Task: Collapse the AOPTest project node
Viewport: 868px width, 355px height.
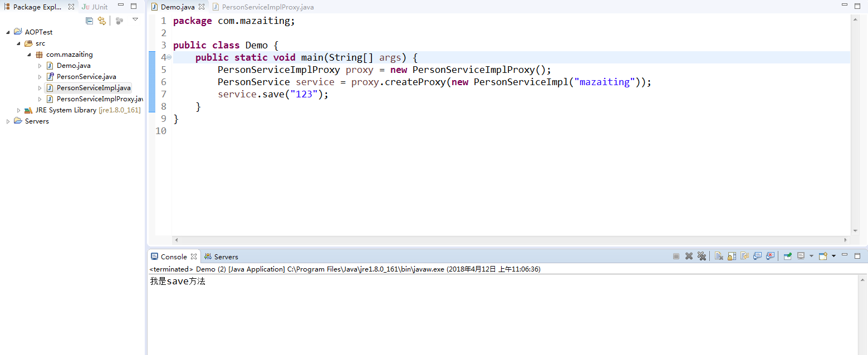Action: 8,32
